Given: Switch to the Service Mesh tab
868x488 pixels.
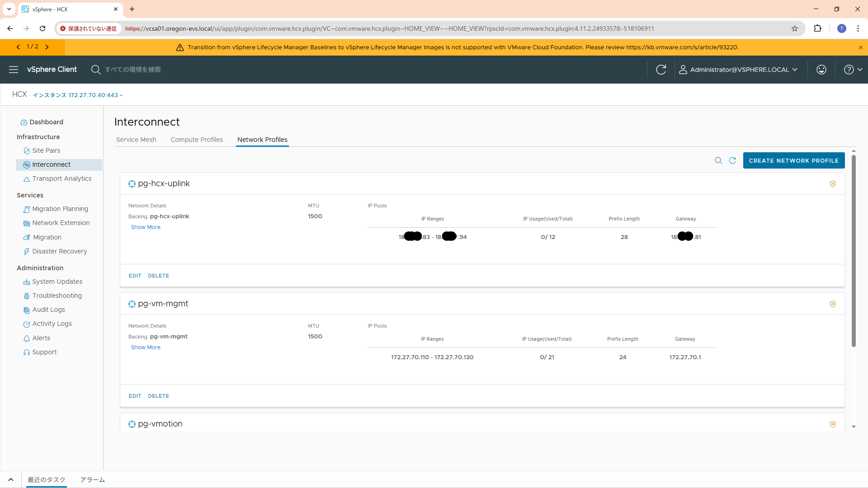Looking at the screenshot, I should (136, 140).
